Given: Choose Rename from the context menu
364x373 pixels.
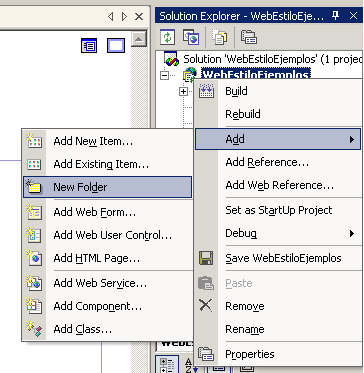Looking at the screenshot, I should [278, 329].
